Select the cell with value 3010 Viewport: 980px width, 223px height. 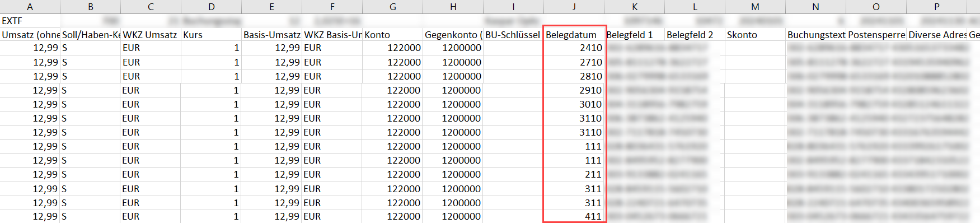pyautogui.click(x=574, y=104)
